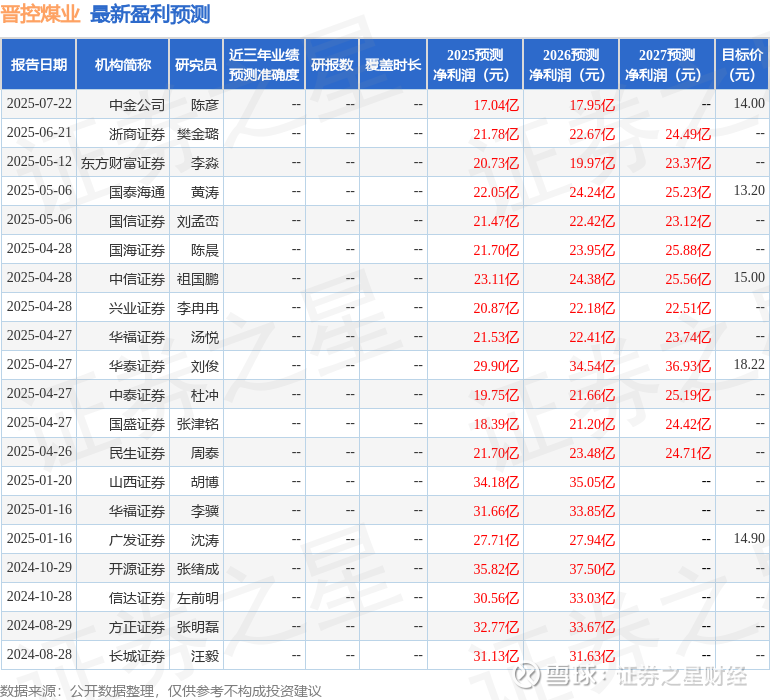
Task: Click the 18.39亿 forecast value
Action: tap(496, 423)
